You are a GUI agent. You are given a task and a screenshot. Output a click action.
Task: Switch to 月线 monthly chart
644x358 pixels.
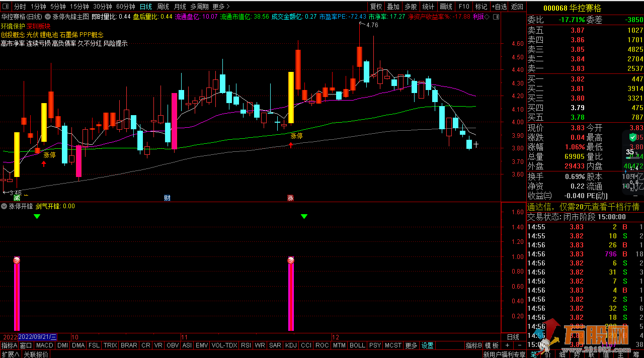click(x=180, y=7)
